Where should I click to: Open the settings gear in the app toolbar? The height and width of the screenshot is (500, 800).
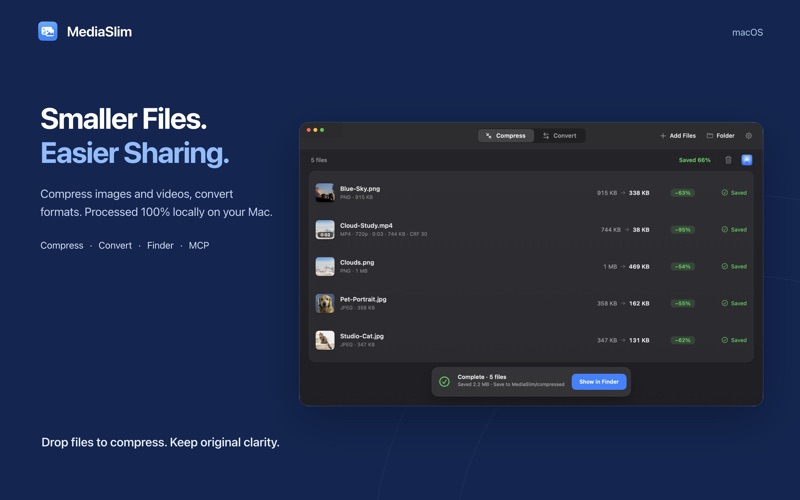pos(748,136)
